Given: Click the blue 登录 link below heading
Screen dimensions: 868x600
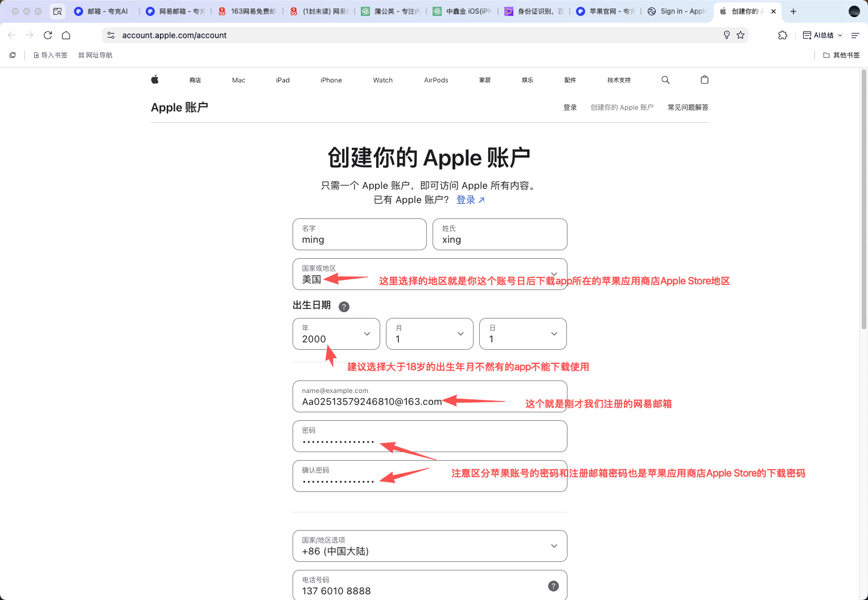Looking at the screenshot, I should 471,200.
